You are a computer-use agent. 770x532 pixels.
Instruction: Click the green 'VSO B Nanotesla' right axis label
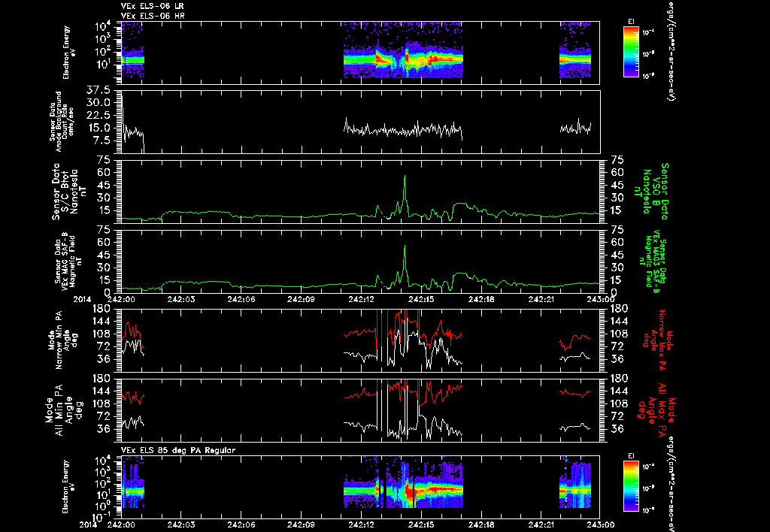(652, 192)
